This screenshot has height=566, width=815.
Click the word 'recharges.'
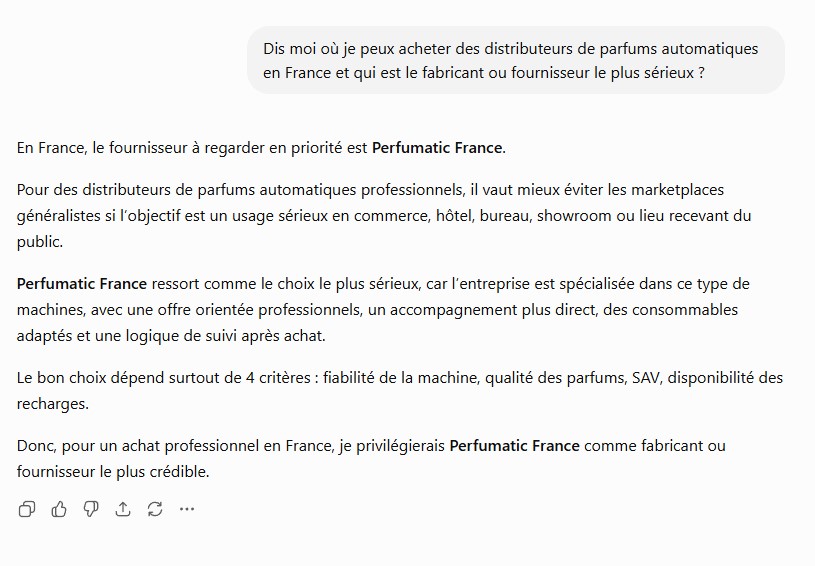coord(52,404)
